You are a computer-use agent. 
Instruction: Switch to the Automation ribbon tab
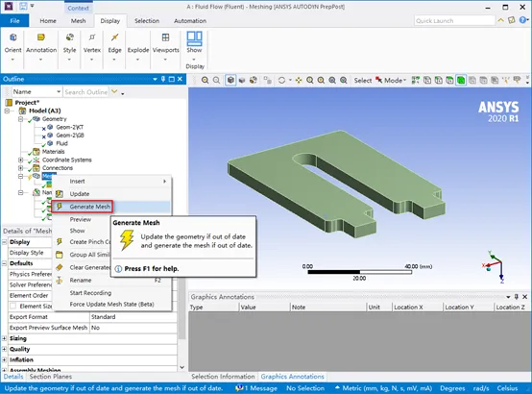(190, 21)
